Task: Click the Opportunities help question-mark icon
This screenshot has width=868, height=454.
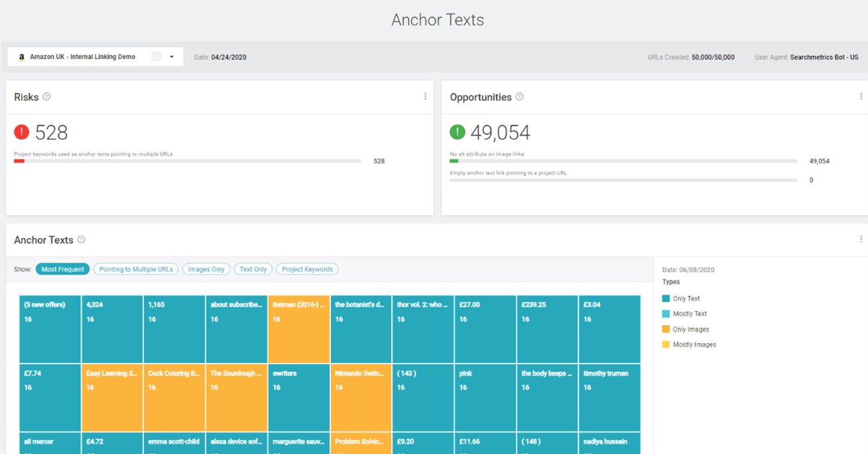Action: coord(519,96)
